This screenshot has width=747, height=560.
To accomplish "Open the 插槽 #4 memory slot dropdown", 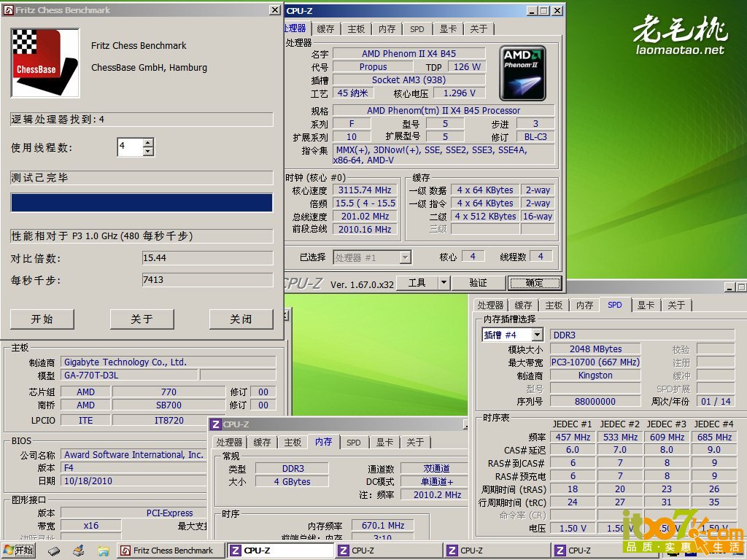I will click(x=513, y=335).
